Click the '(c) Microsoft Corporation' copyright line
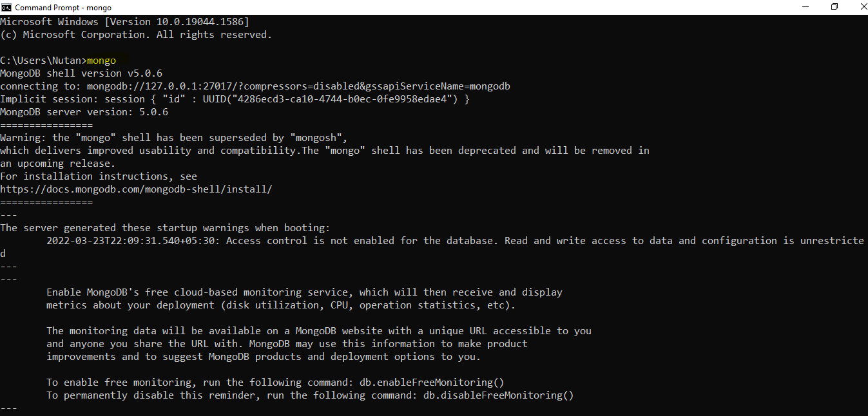Viewport: 868px width, 416px height. click(136, 35)
